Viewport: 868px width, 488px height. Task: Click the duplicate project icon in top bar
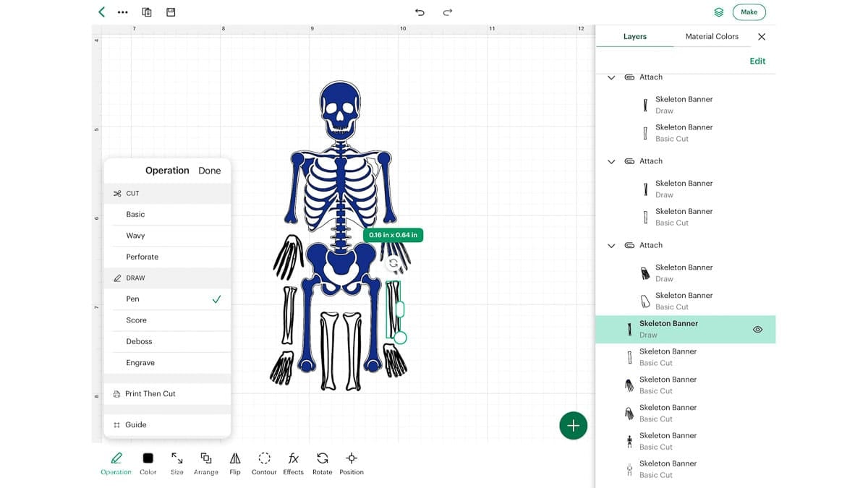pyautogui.click(x=147, y=12)
